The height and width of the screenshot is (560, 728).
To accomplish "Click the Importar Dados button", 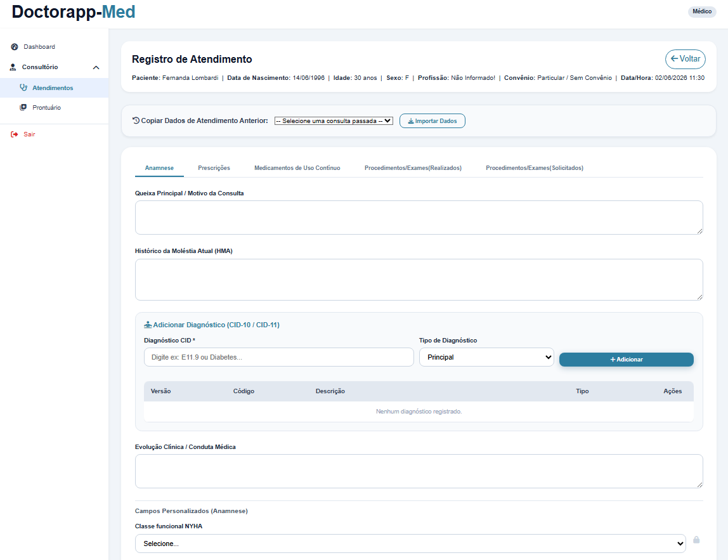I will click(x=432, y=120).
